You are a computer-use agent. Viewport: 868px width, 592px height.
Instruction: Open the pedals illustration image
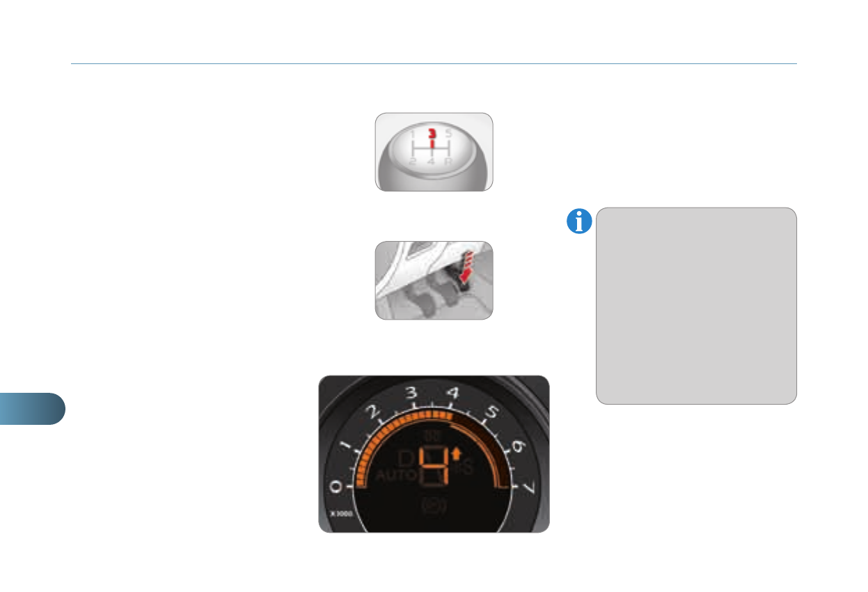coord(434,281)
